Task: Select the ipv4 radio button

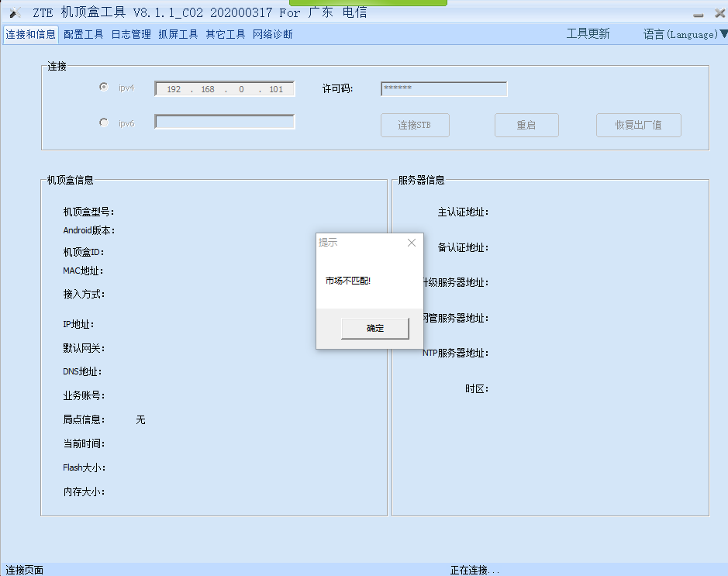Action: click(x=104, y=87)
